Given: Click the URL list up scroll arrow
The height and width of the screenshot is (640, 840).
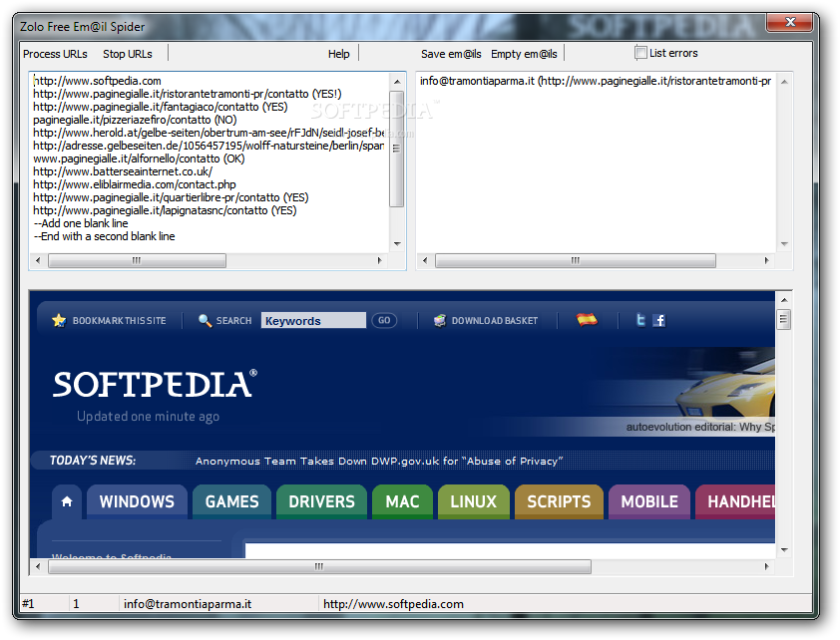Looking at the screenshot, I should (397, 82).
